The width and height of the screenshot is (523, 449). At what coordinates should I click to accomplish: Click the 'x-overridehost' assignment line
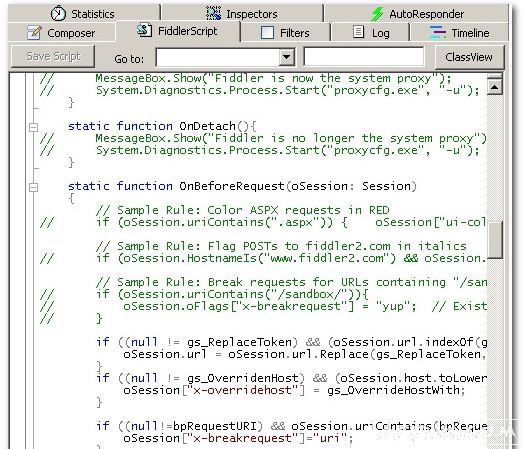[x=294, y=390]
